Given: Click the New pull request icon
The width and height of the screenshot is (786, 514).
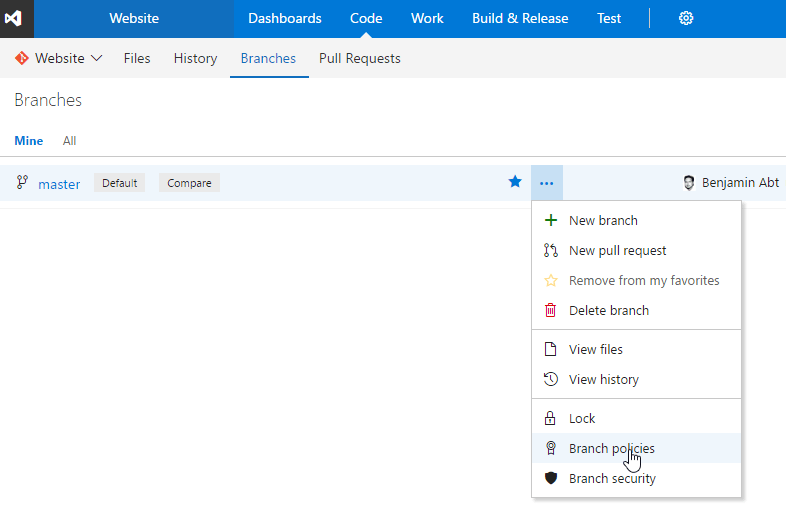Looking at the screenshot, I should tap(550, 250).
